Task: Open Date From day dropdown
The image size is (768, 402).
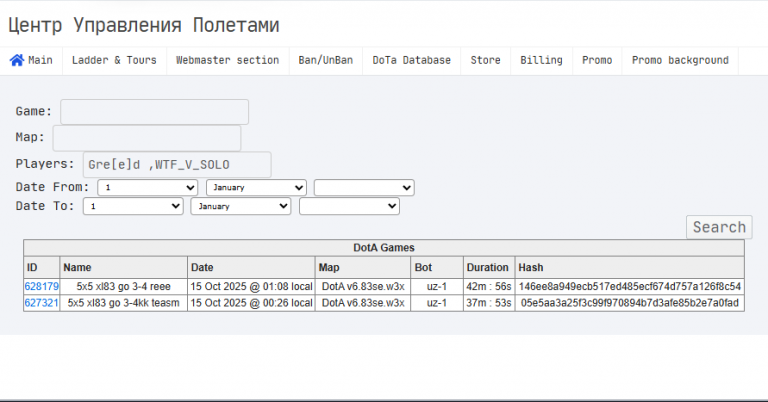Action: coord(147,188)
